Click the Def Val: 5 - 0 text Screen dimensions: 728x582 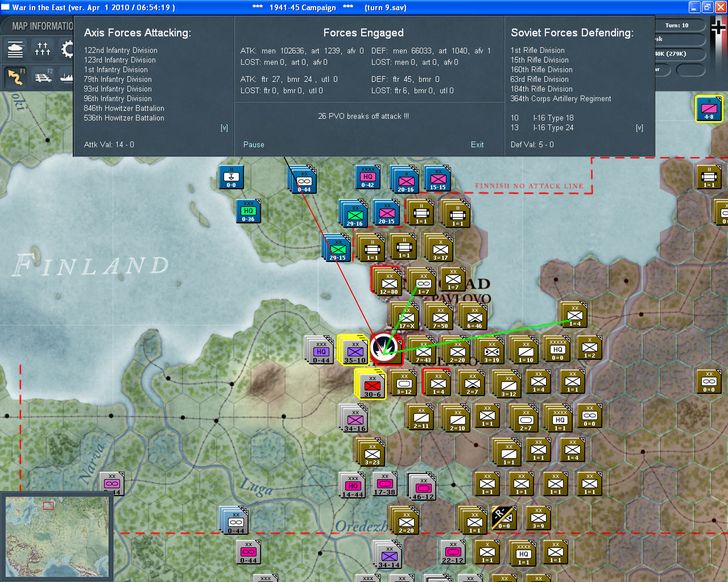click(532, 144)
